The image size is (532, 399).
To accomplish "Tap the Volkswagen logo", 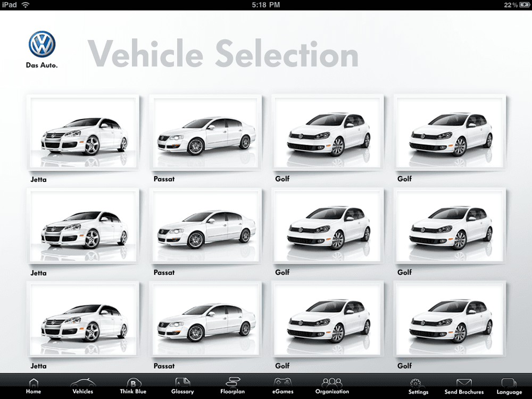I will (41, 44).
